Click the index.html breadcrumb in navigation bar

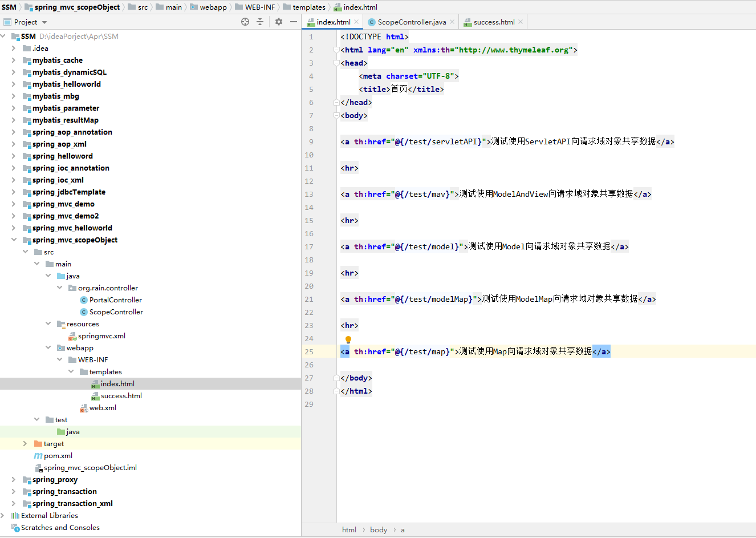pyautogui.click(x=355, y=7)
